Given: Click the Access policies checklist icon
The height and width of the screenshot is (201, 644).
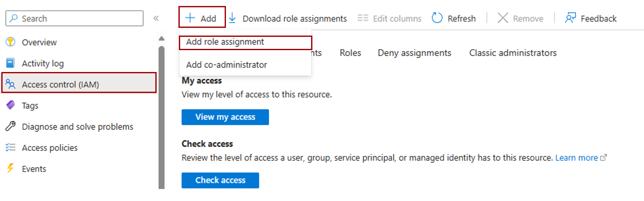Looking at the screenshot, I should [x=10, y=148].
